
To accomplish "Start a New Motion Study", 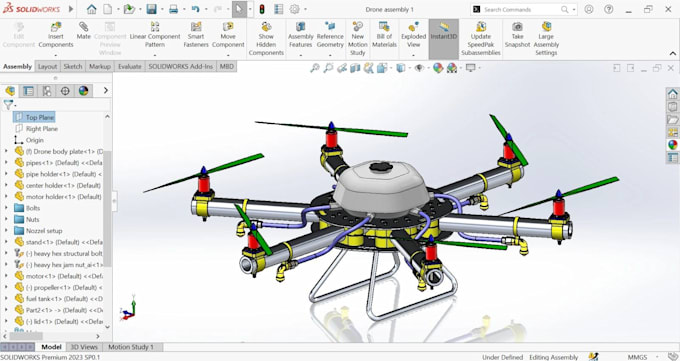I will 357,39.
